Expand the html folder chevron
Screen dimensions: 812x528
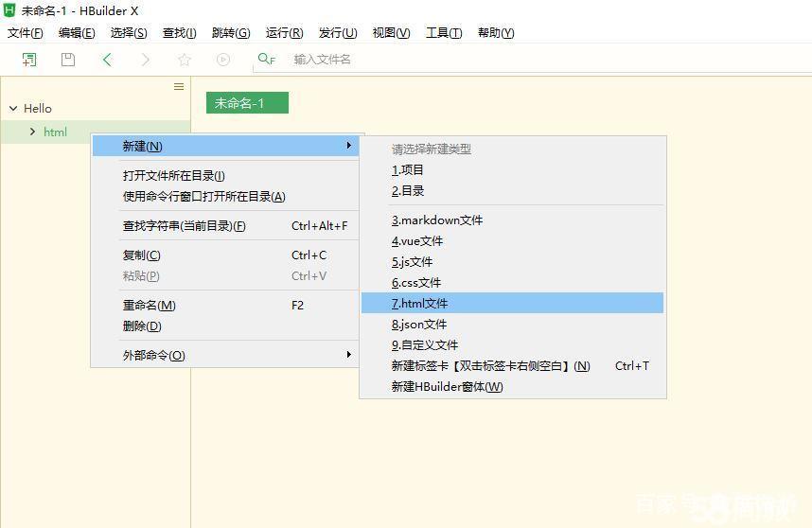click(32, 132)
